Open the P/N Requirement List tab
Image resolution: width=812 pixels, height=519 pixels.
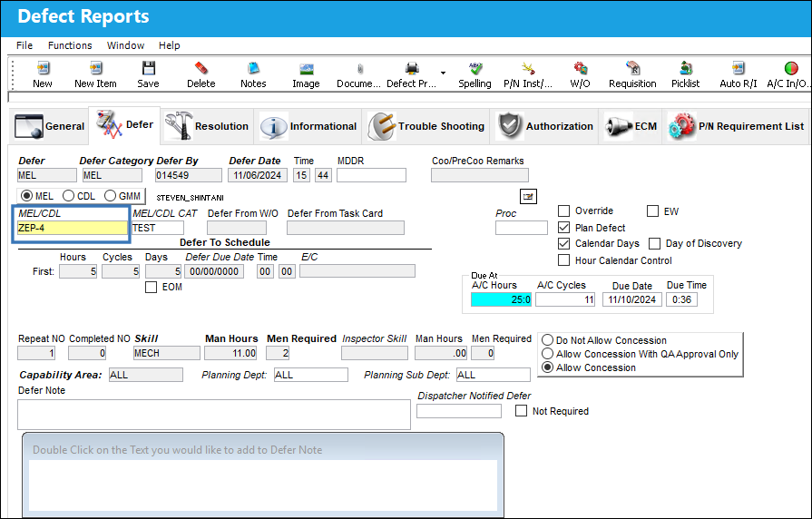tap(736, 126)
